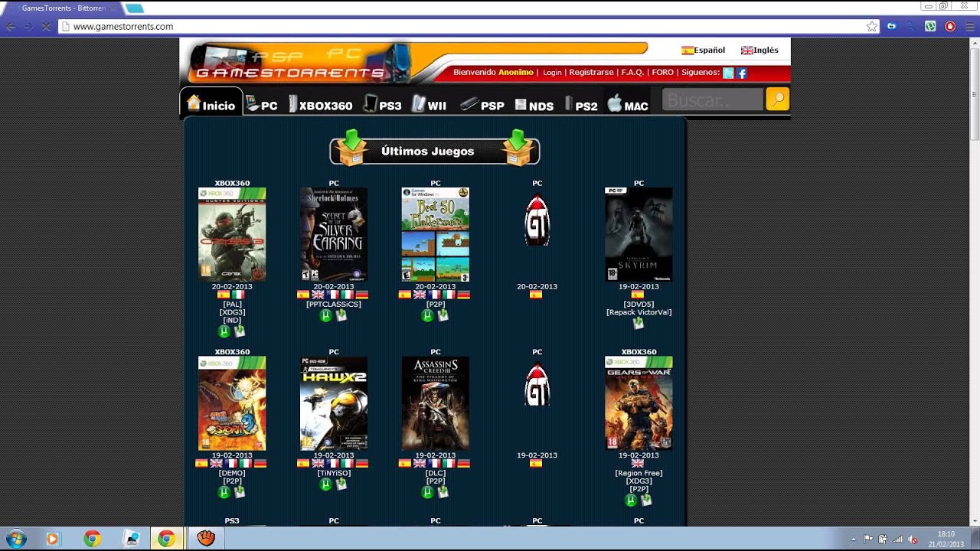This screenshot has width=980, height=551.
Task: Click torrent file icon under Best 50 Platformers
Action: click(x=443, y=315)
